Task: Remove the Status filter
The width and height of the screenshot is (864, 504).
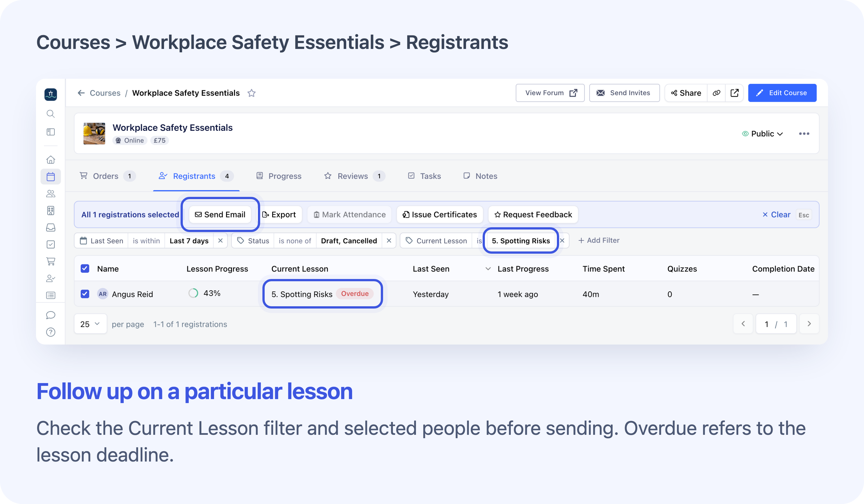Action: pyautogui.click(x=389, y=241)
